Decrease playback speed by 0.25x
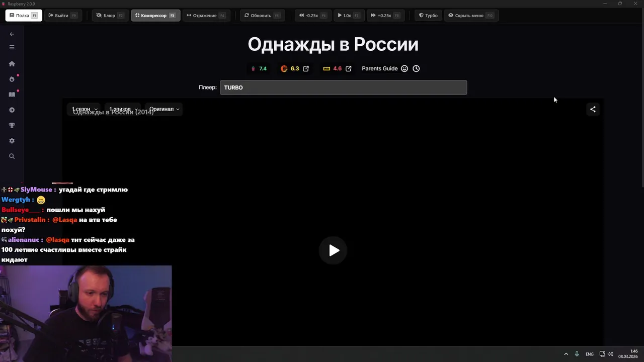The height and width of the screenshot is (362, 644). (x=313, y=16)
